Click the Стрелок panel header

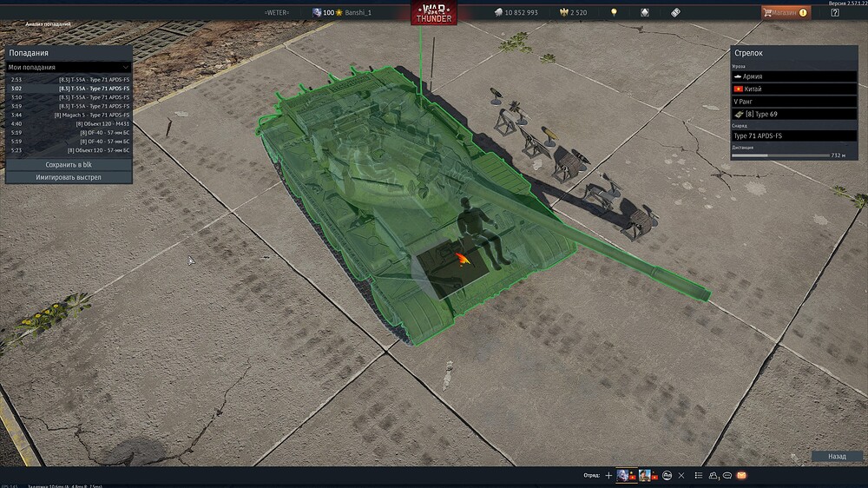794,53
